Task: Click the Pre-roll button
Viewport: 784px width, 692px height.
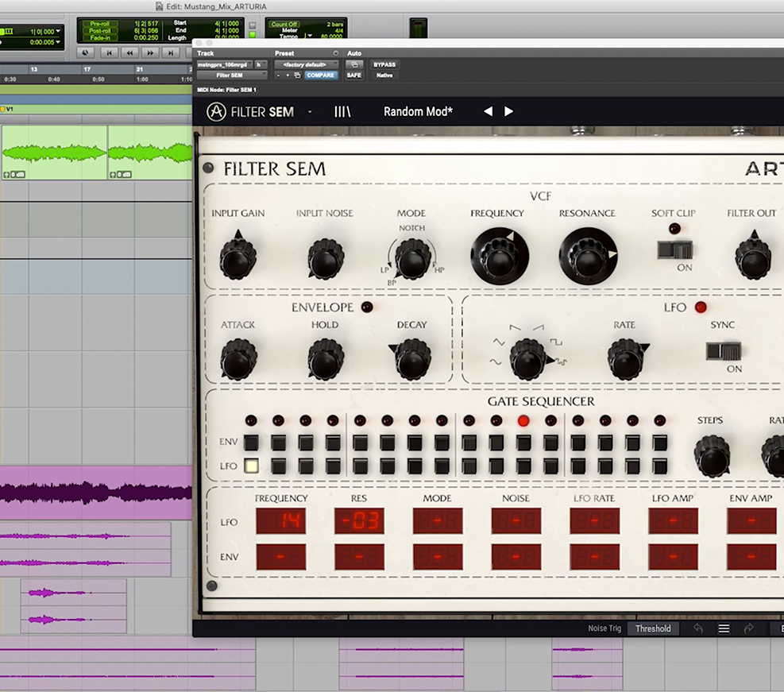Action: [100, 24]
